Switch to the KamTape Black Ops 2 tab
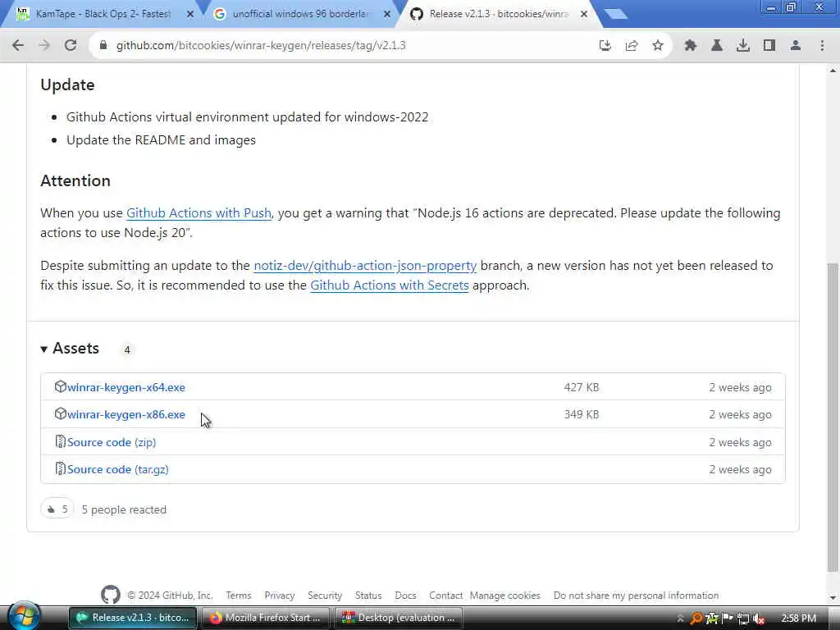 [x=102, y=15]
